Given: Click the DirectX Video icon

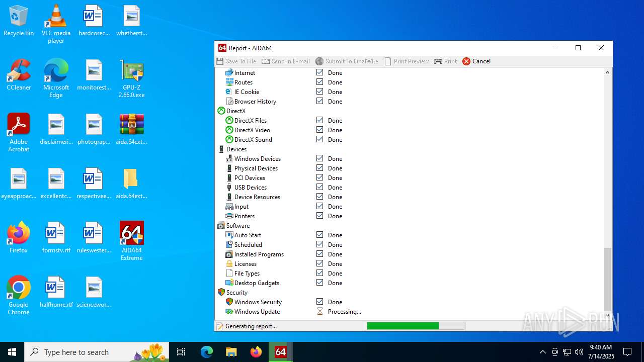Looking at the screenshot, I should [x=229, y=130].
